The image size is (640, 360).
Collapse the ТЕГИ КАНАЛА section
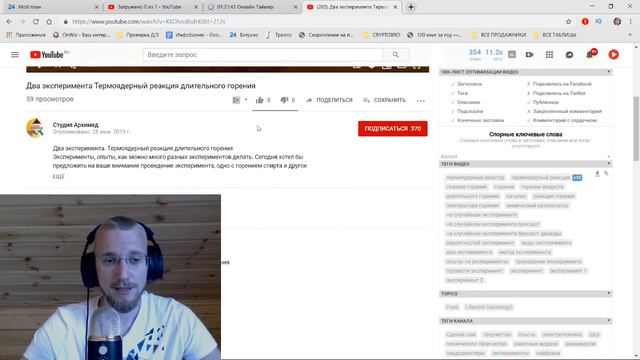pyautogui.click(x=609, y=321)
